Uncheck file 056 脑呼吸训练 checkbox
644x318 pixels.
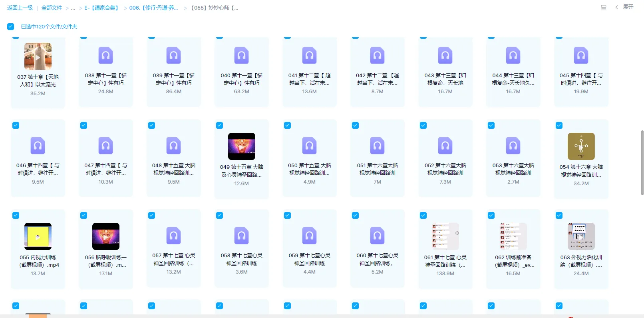click(83, 215)
